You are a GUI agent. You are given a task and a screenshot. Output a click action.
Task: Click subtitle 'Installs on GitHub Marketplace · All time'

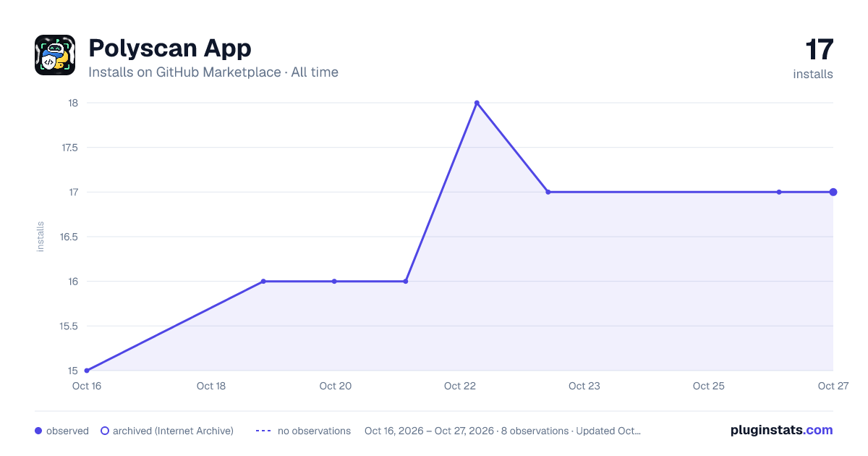coord(213,72)
